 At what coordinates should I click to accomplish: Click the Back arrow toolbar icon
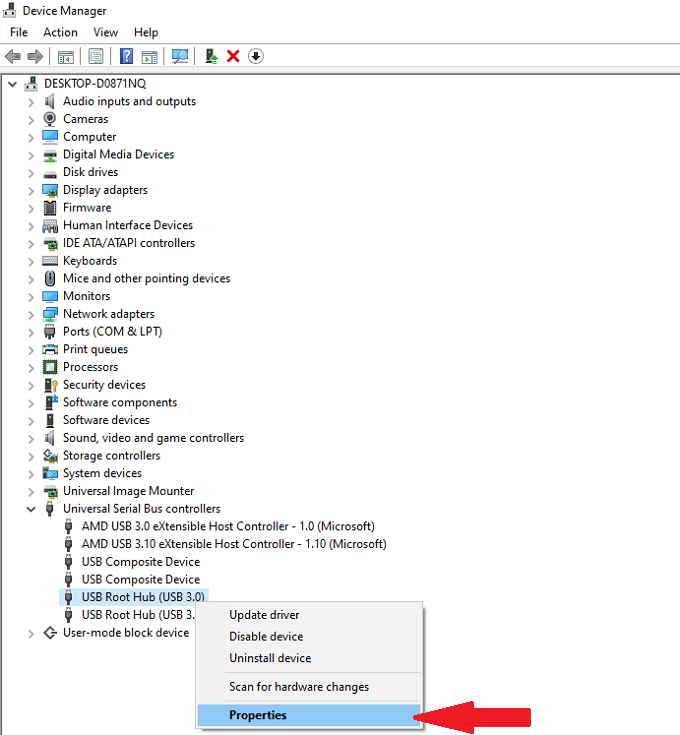tap(13, 57)
